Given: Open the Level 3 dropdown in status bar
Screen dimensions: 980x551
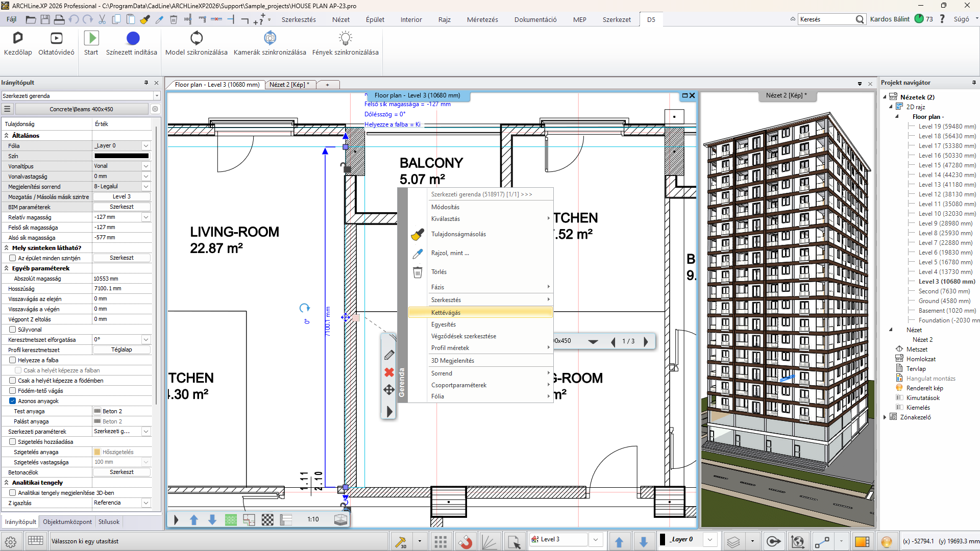Looking at the screenshot, I should point(595,539).
